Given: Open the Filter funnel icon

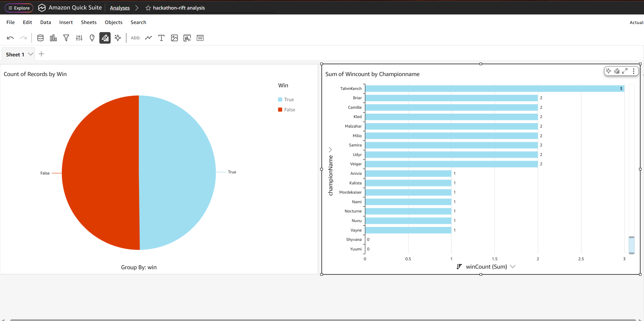Looking at the screenshot, I should (x=66, y=38).
